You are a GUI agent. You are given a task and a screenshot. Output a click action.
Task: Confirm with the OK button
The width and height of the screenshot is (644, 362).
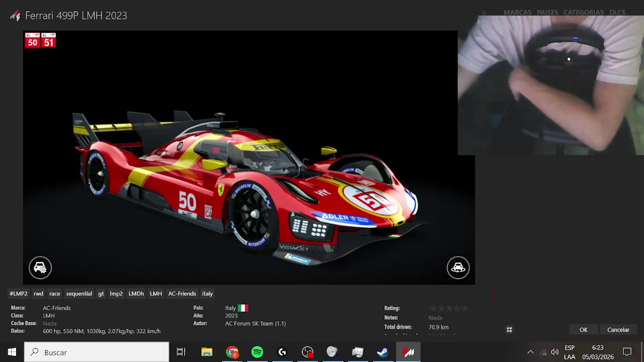pos(584,330)
